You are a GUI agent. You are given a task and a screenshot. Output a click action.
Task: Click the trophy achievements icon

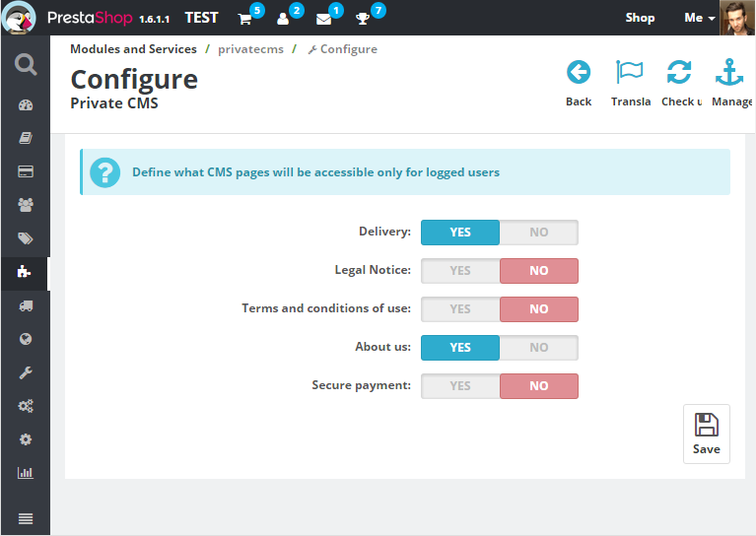click(x=363, y=19)
